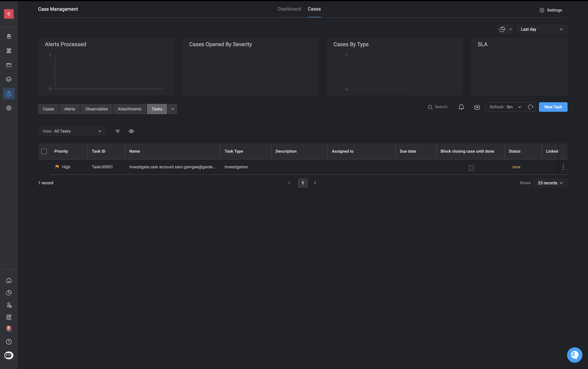588x369 pixels.
Task: Select the Cases sub-tab
Action: click(48, 109)
